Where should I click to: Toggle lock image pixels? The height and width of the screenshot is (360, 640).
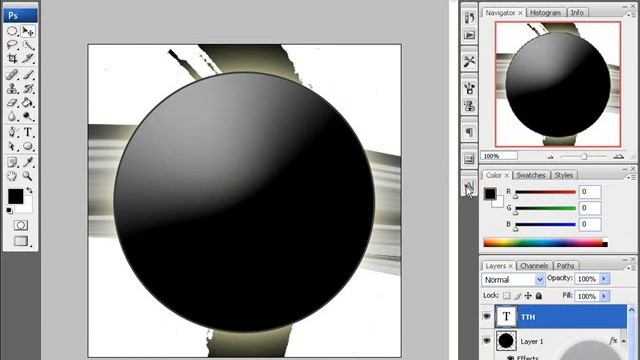tap(518, 296)
